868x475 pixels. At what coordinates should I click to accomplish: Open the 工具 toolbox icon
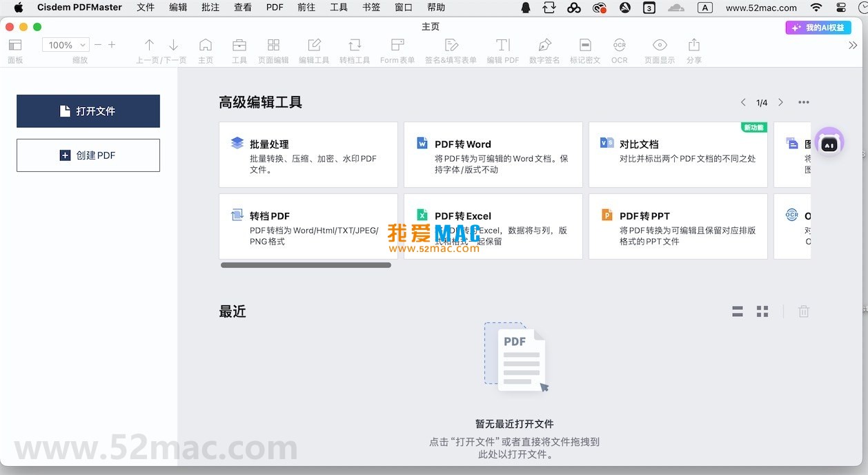click(239, 45)
